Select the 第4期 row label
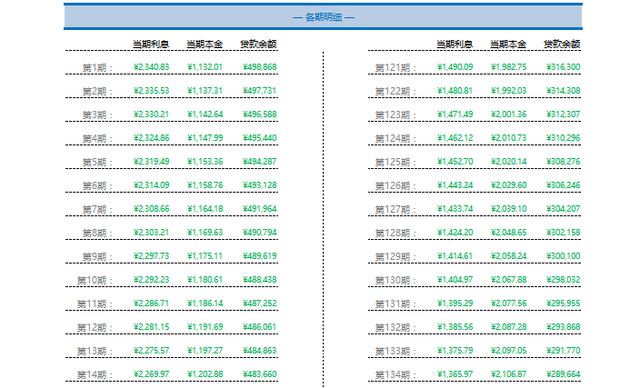Screen dimensions: 640x388 tap(98, 138)
